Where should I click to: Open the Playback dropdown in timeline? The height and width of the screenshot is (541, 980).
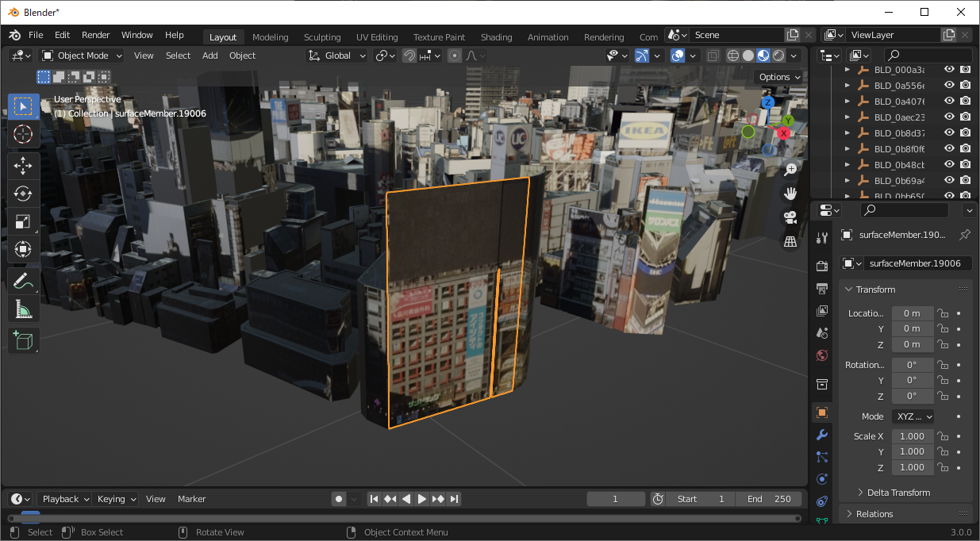pyautogui.click(x=65, y=499)
